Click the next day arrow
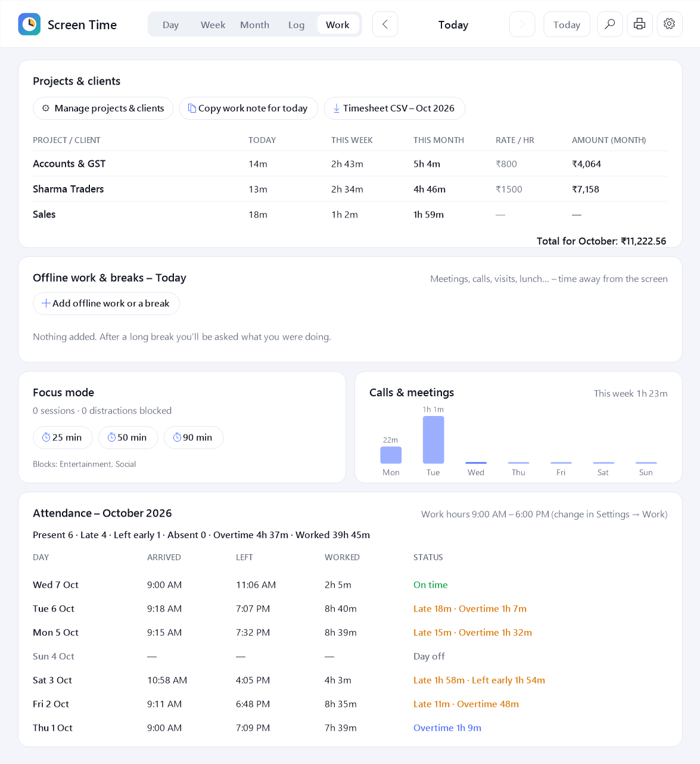 [522, 24]
